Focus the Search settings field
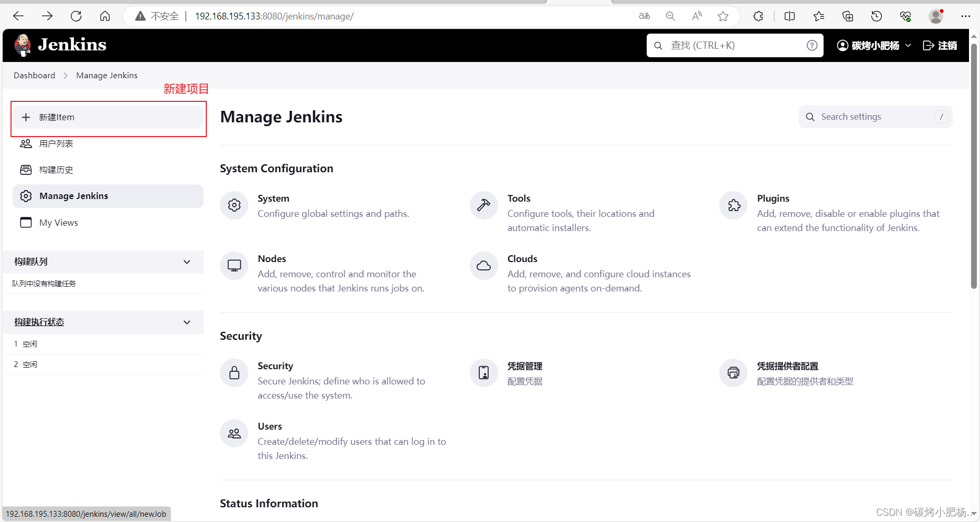This screenshot has height=522, width=980. coord(875,117)
